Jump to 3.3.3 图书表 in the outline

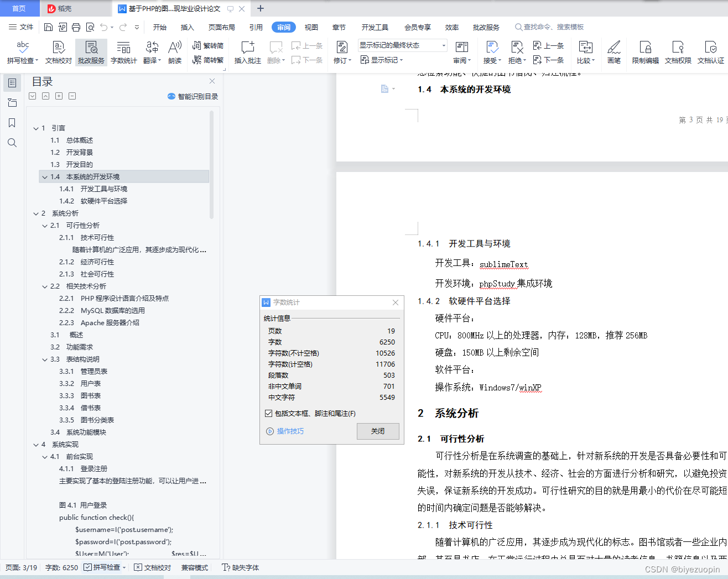coord(80,396)
